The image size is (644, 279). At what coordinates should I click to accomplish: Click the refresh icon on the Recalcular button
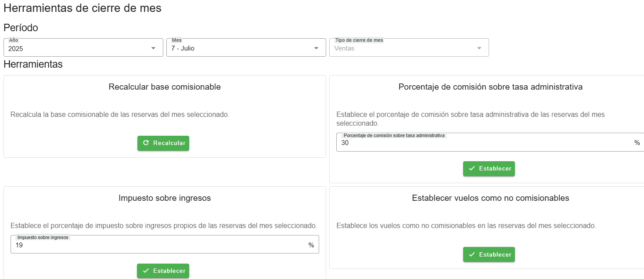(x=146, y=143)
